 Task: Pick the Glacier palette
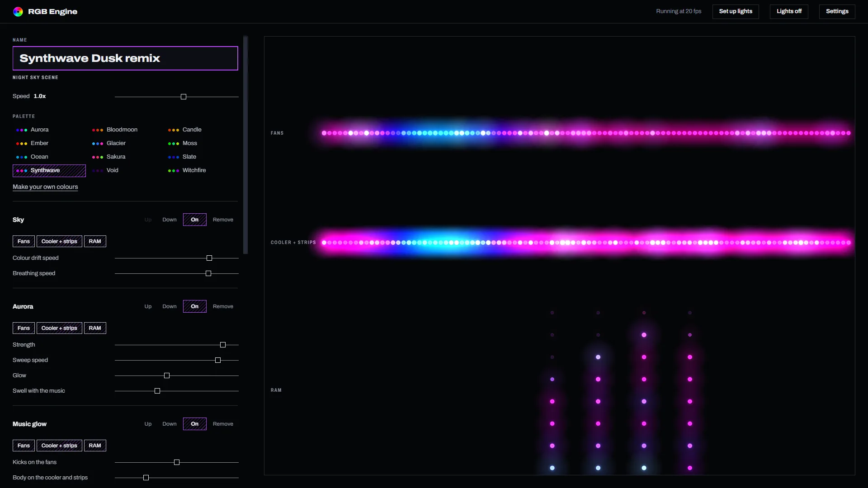125,143
